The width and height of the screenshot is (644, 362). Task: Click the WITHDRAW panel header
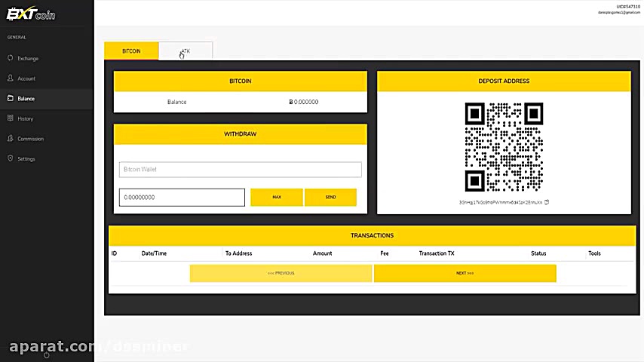pos(241,134)
